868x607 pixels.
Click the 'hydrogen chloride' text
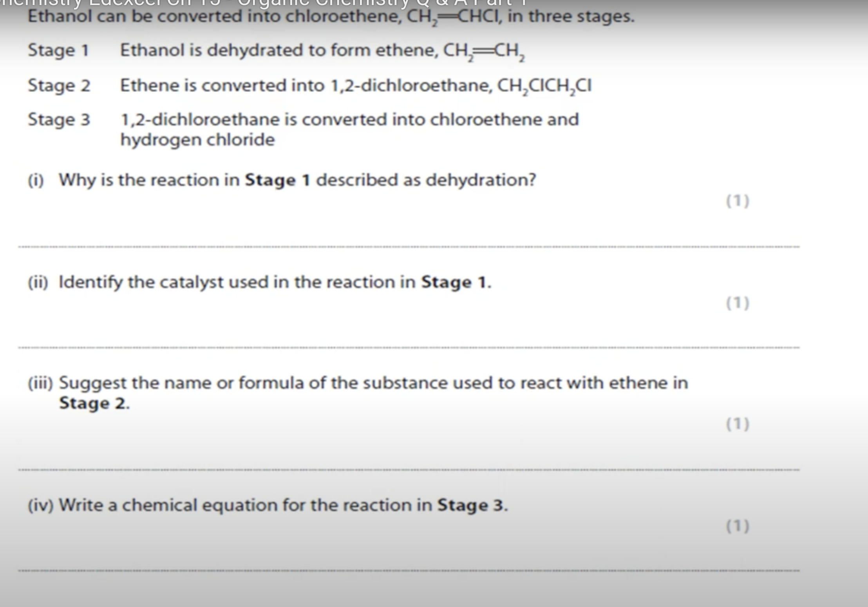point(197,140)
